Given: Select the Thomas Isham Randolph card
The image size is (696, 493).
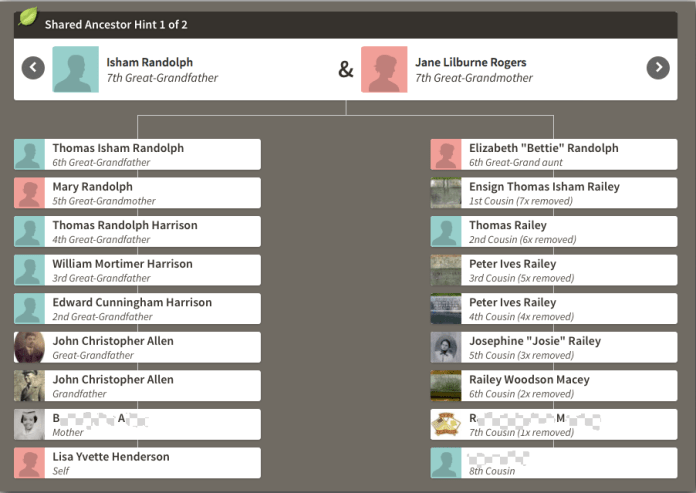Looking at the screenshot, I should tap(137, 154).
